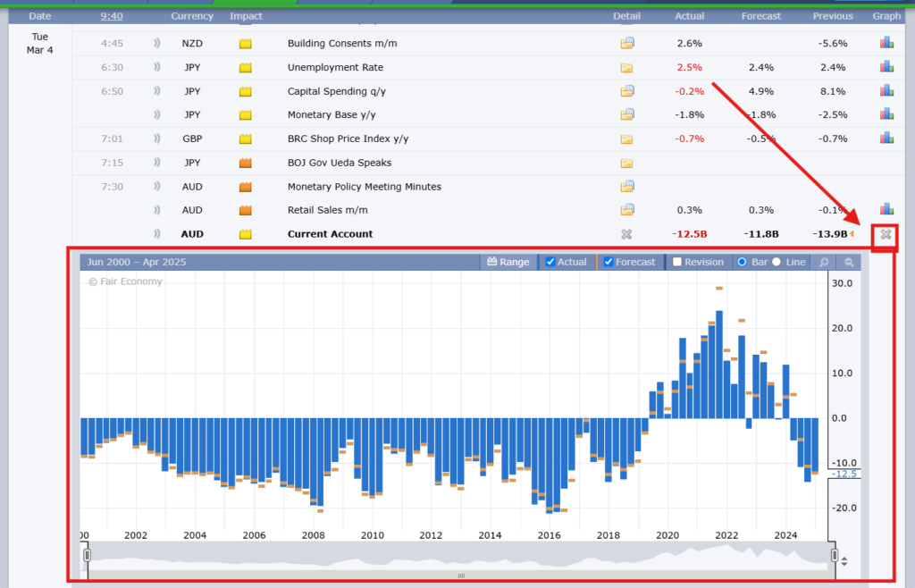Open graph for AUD Retail Sales m/m
Image resolution: width=915 pixels, height=588 pixels.
point(886,209)
